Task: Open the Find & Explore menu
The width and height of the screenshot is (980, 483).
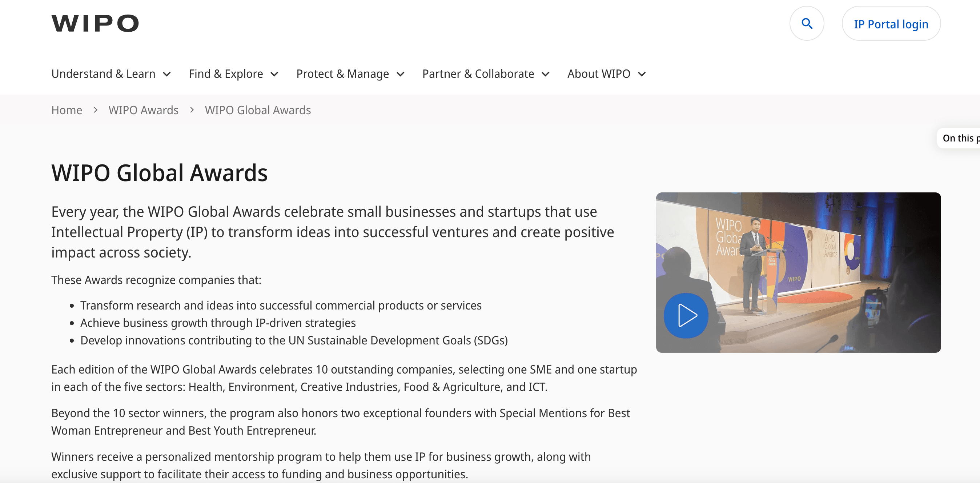Action: click(226, 74)
